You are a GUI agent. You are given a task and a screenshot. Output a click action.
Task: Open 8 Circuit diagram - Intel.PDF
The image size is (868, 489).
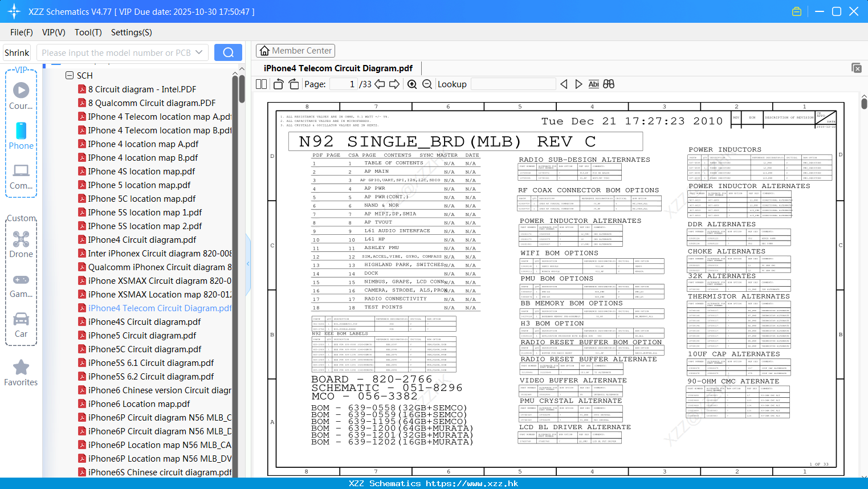pyautogui.click(x=142, y=89)
